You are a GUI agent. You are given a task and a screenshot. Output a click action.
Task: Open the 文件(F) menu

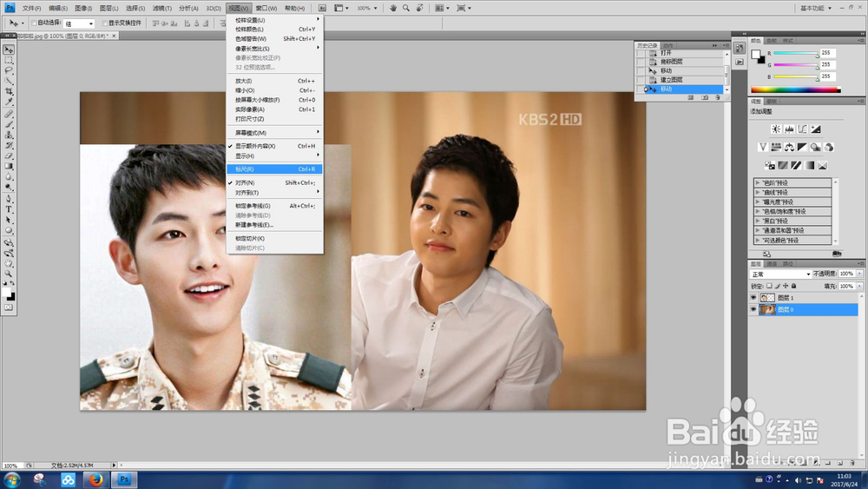tap(31, 9)
